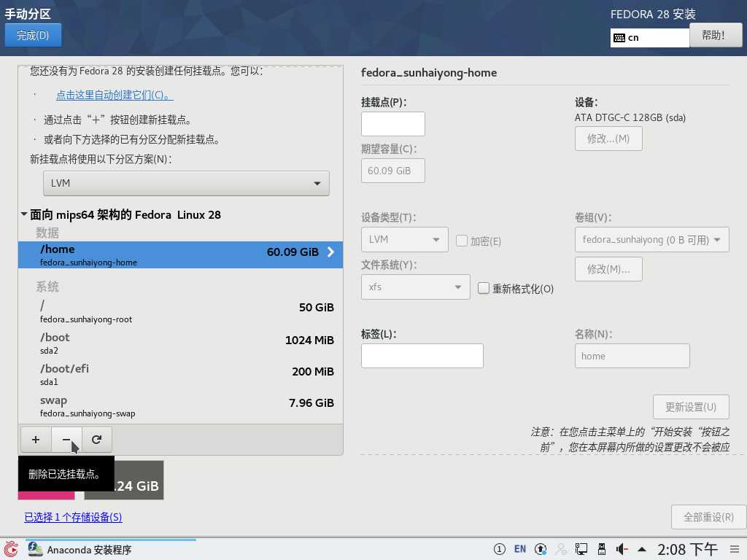Click the muted volume tray icon

tap(622, 550)
